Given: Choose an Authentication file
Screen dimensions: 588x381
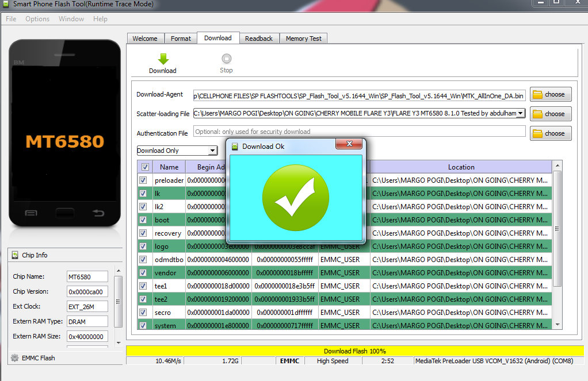Looking at the screenshot, I should 551,133.
